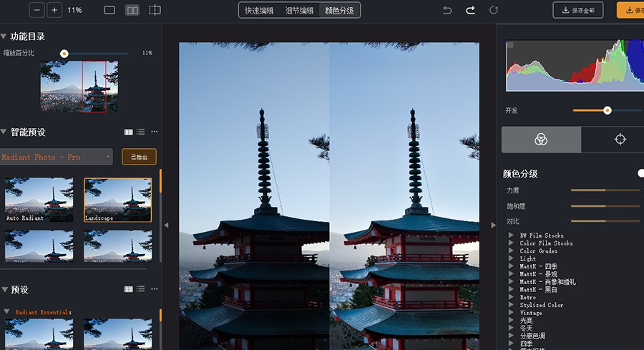Select the single image view icon

(x=109, y=10)
